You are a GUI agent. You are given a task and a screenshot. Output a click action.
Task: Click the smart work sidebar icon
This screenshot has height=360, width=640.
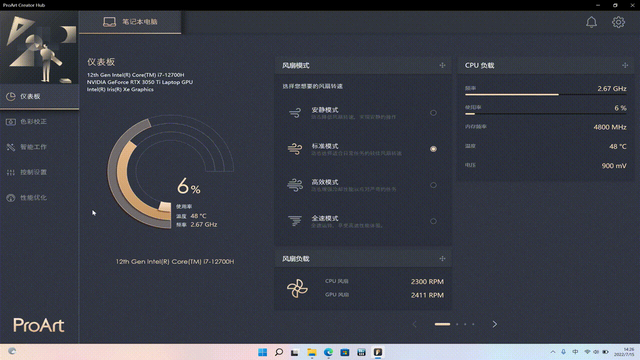coord(11,147)
